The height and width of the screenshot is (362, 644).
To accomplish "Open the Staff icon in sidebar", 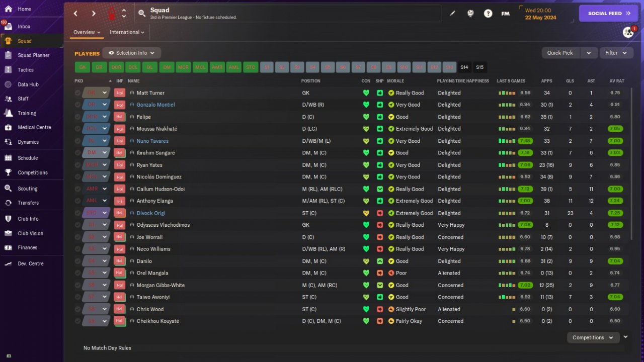I will coord(8,99).
